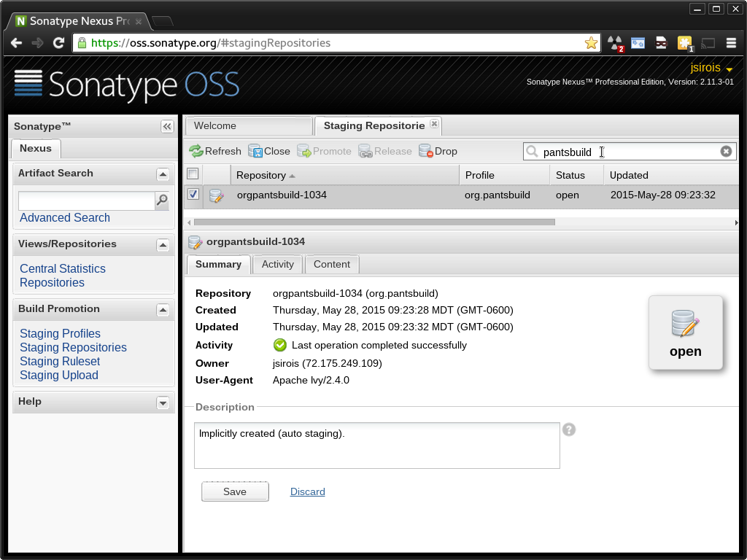Clear the pantsbuild search filter

pyautogui.click(x=726, y=152)
